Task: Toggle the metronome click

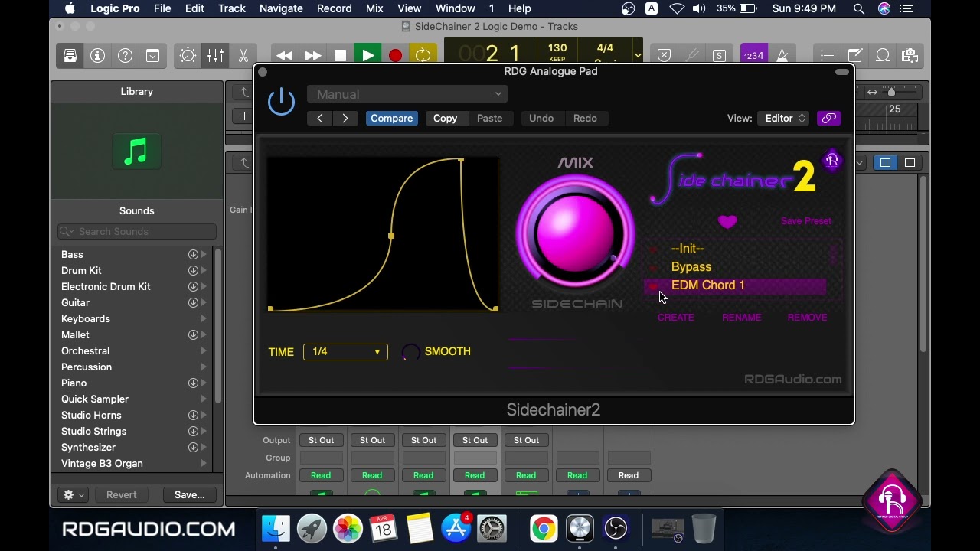Action: (x=782, y=55)
